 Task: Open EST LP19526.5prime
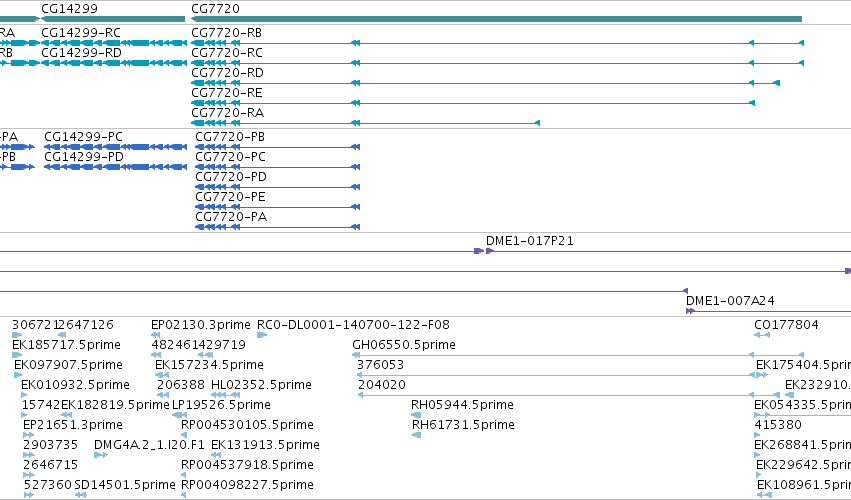[x=221, y=406]
